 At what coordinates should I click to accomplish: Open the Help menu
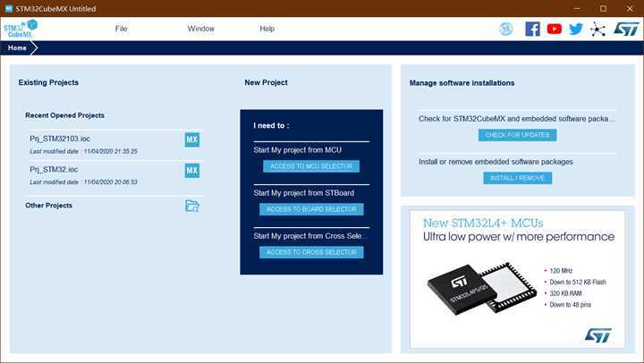point(267,29)
